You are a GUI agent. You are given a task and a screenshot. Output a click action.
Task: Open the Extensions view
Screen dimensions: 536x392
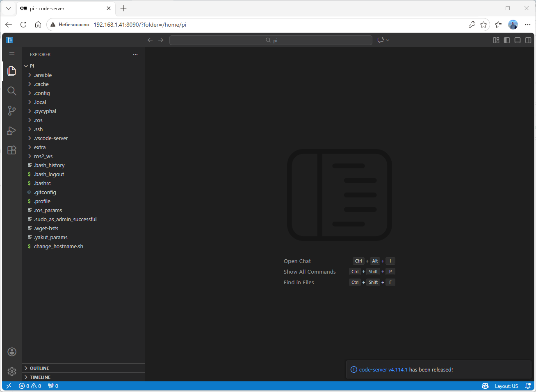tap(12, 150)
